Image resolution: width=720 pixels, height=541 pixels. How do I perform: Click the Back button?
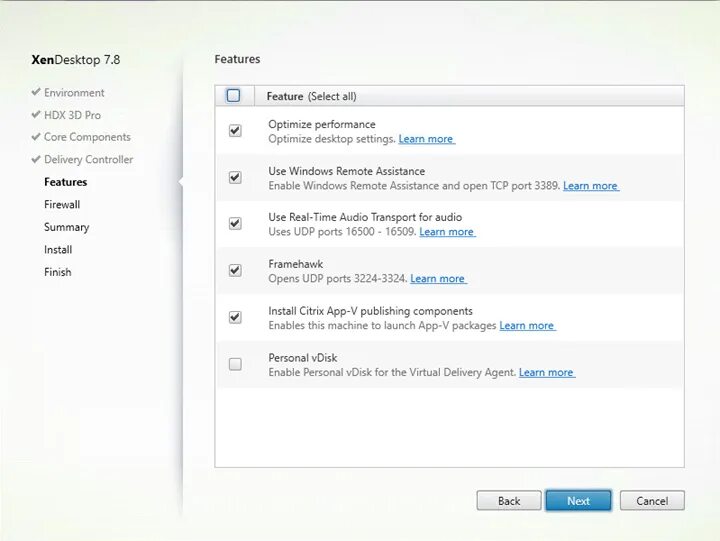pyautogui.click(x=509, y=501)
